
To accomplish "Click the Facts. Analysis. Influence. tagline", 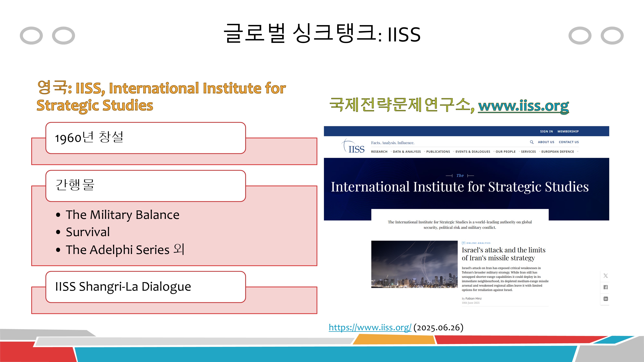I will click(x=393, y=143).
